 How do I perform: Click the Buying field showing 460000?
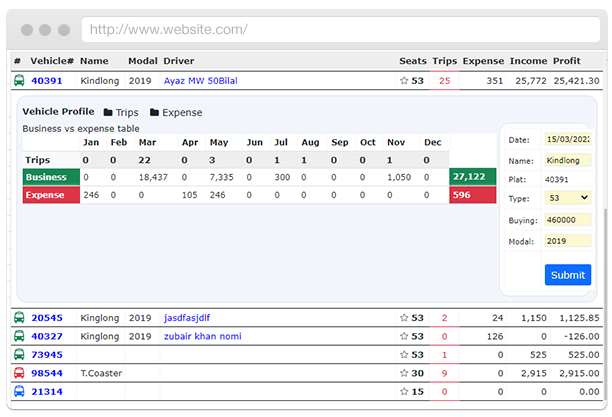pos(567,220)
